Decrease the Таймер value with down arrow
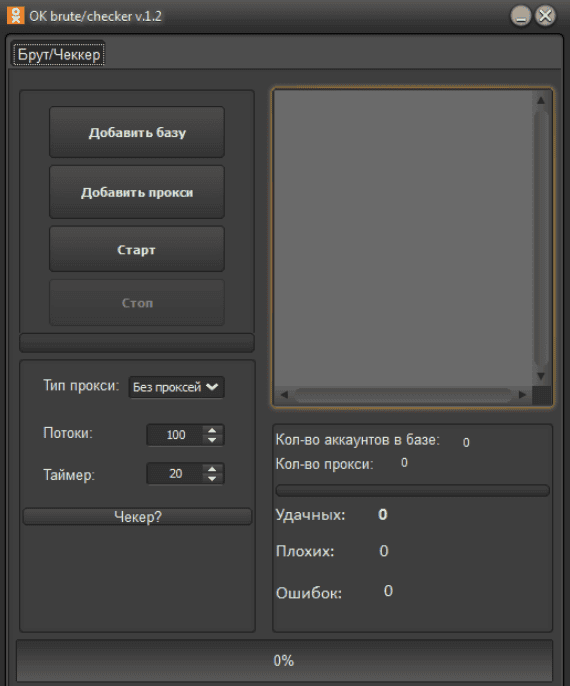This screenshot has width=570, height=686. point(212,479)
